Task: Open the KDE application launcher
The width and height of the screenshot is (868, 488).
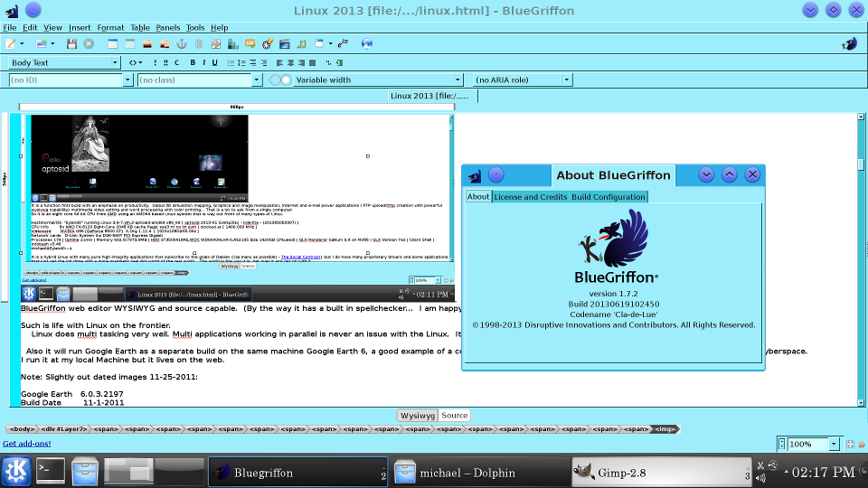Action: point(15,472)
